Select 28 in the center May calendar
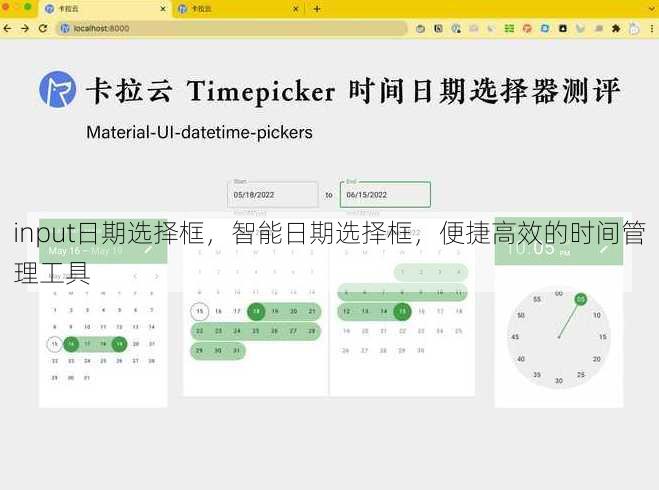This screenshot has height=490, width=659. [x=312, y=331]
